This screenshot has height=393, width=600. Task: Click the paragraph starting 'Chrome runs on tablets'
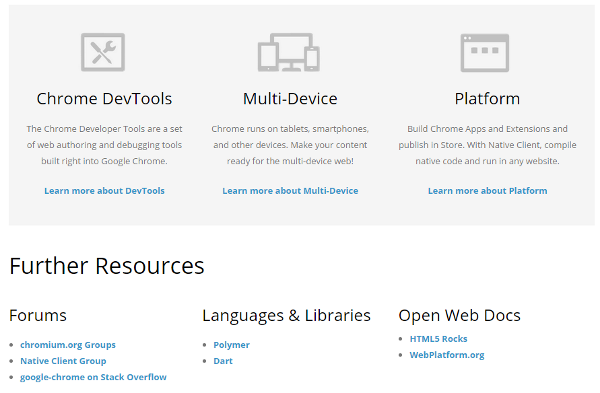tap(290, 145)
